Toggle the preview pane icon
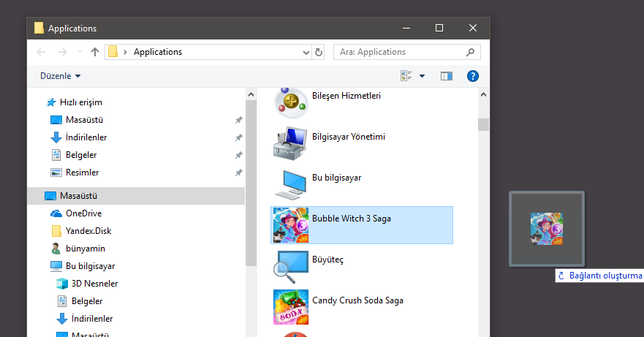Screen dimensions: 644x337 (x=447, y=76)
